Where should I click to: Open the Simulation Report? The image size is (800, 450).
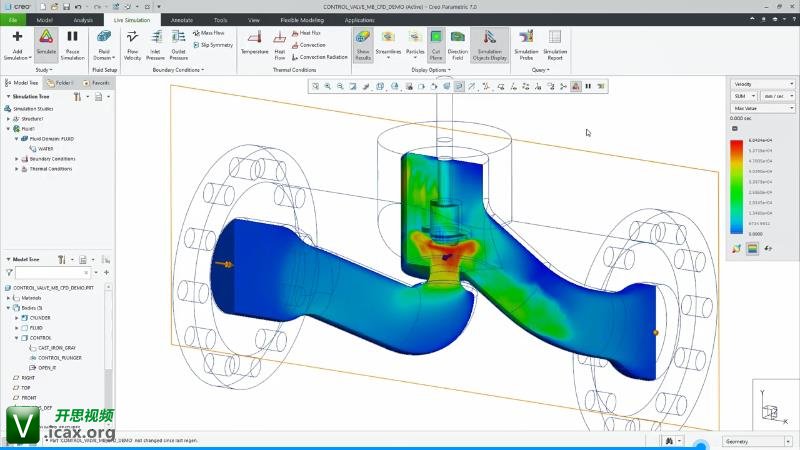click(x=555, y=44)
